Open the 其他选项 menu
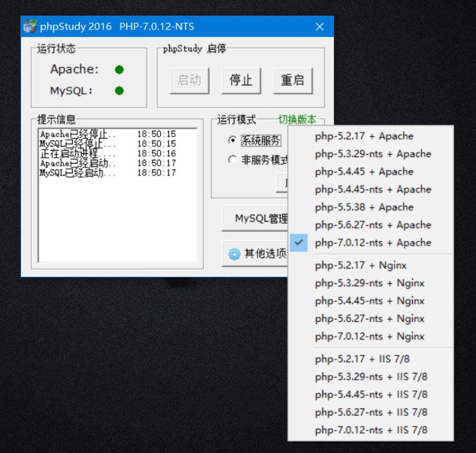 (255, 254)
